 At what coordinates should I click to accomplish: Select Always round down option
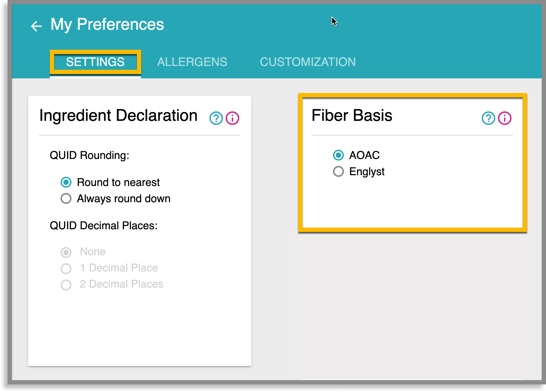pos(116,198)
